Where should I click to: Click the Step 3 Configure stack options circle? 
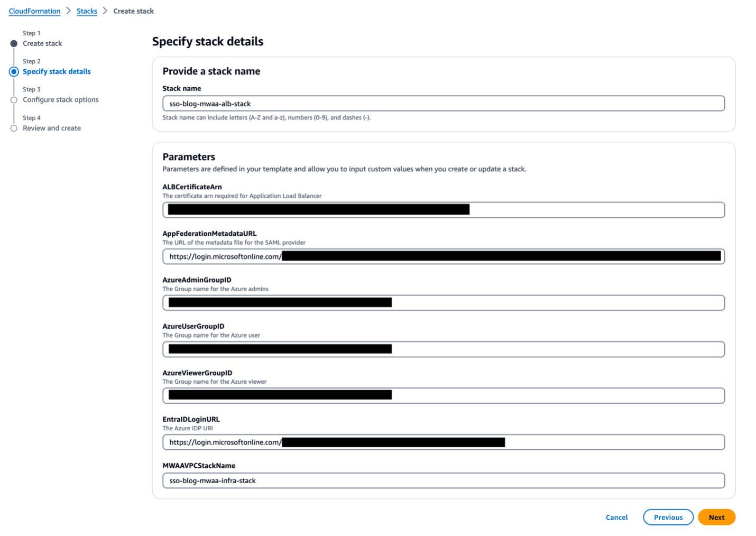[14, 100]
